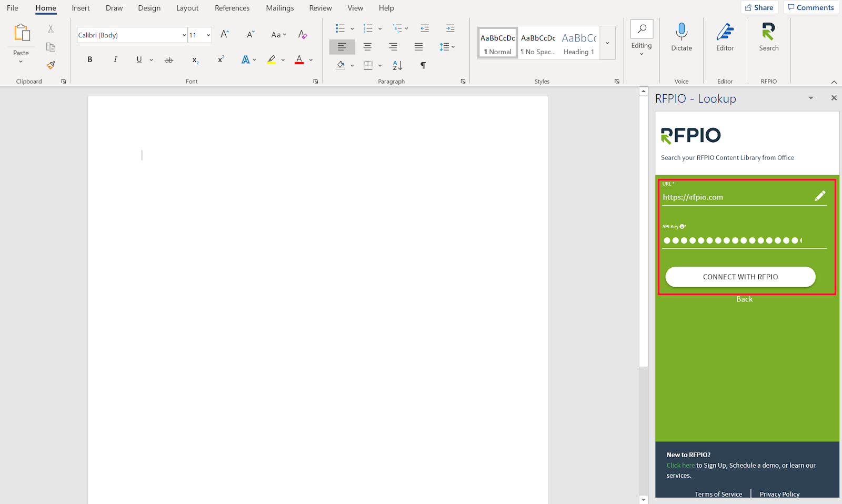This screenshot has width=842, height=504.
Task: Expand the Styles gallery
Action: click(x=607, y=43)
